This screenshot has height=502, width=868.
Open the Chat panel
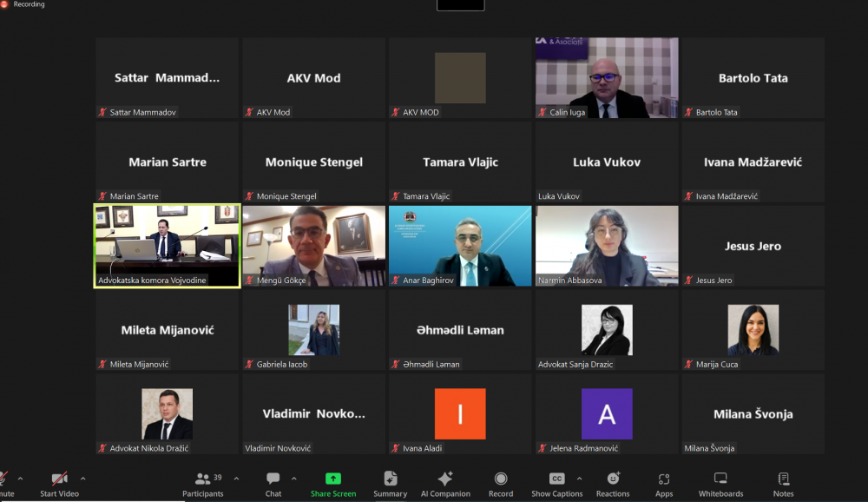point(273,483)
